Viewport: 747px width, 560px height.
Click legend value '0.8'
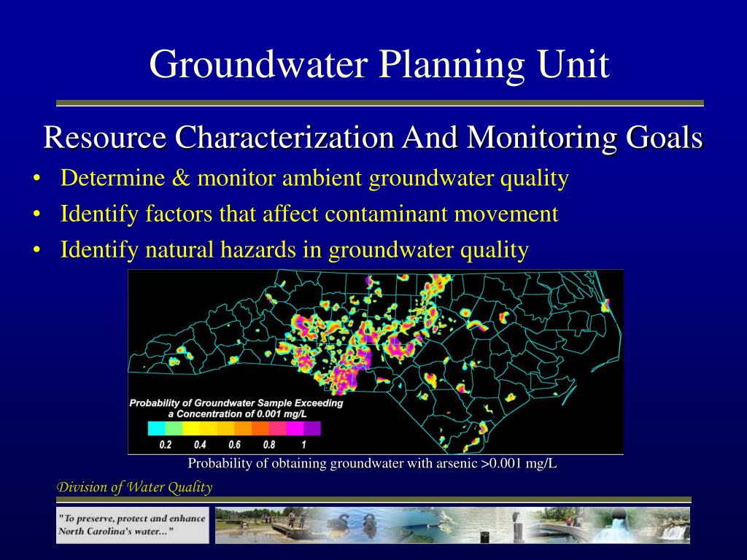coord(269,446)
